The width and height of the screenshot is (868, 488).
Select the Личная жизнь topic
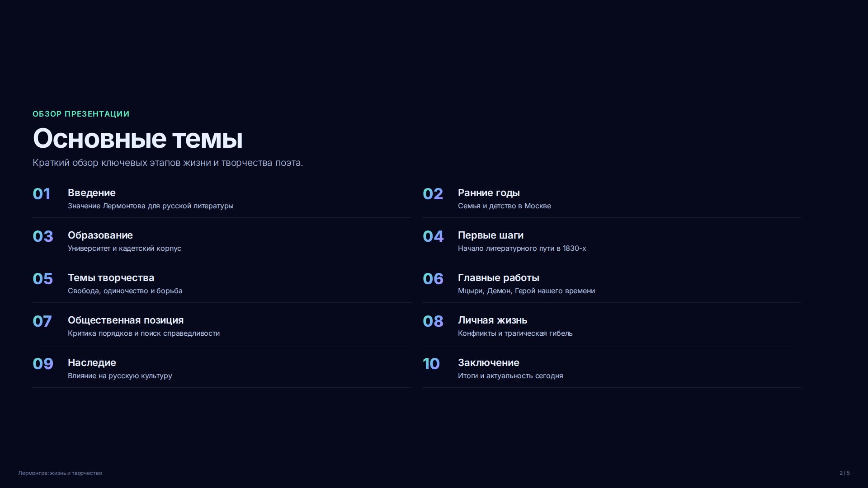tap(492, 320)
